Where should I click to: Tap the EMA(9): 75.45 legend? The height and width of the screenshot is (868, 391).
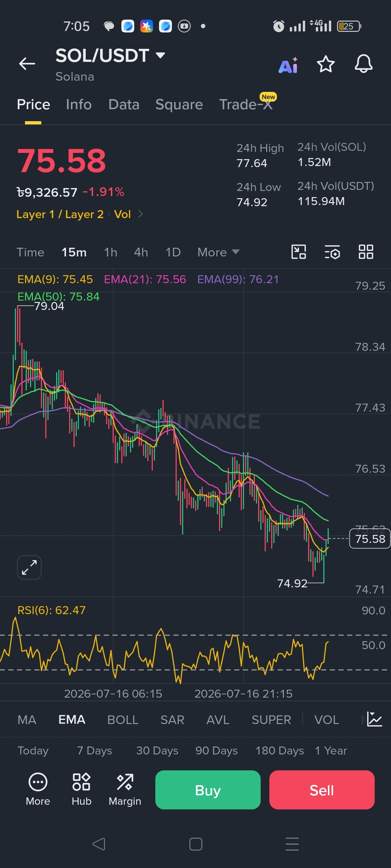point(55,279)
